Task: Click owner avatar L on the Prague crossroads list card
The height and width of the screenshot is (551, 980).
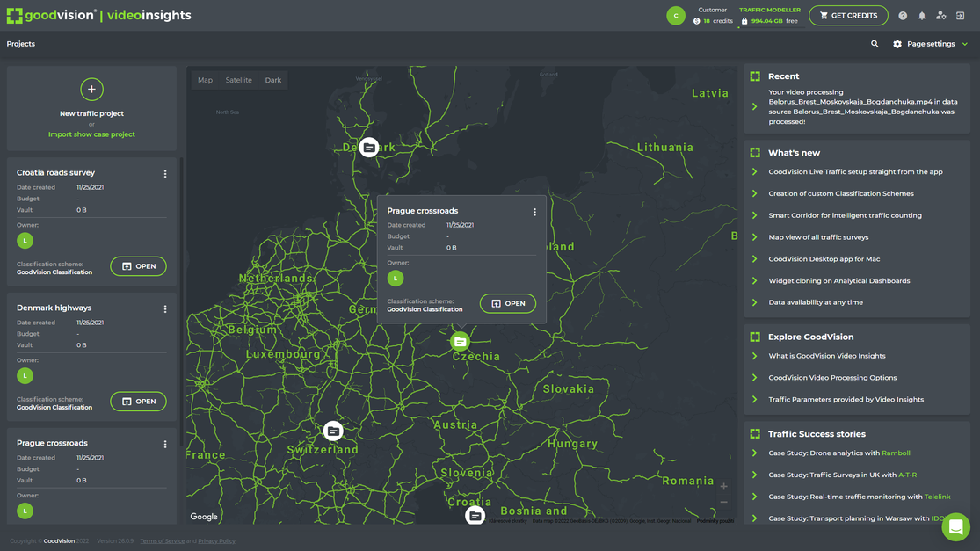Action: click(25, 511)
